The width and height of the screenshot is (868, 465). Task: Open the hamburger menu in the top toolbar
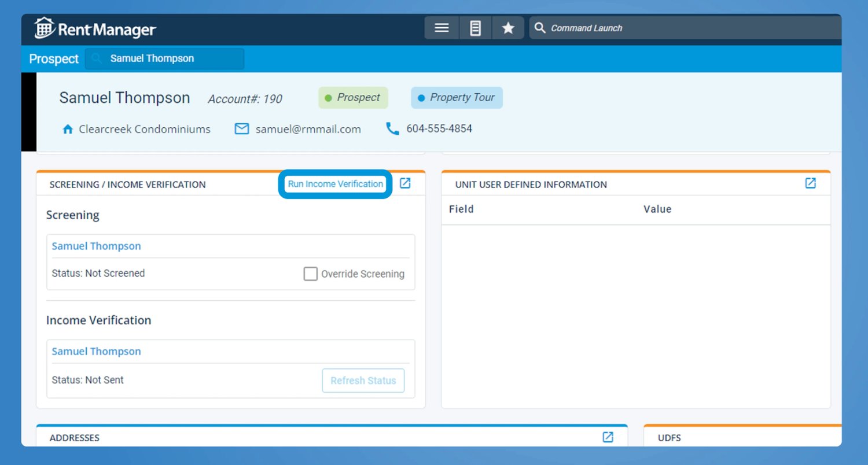(441, 28)
